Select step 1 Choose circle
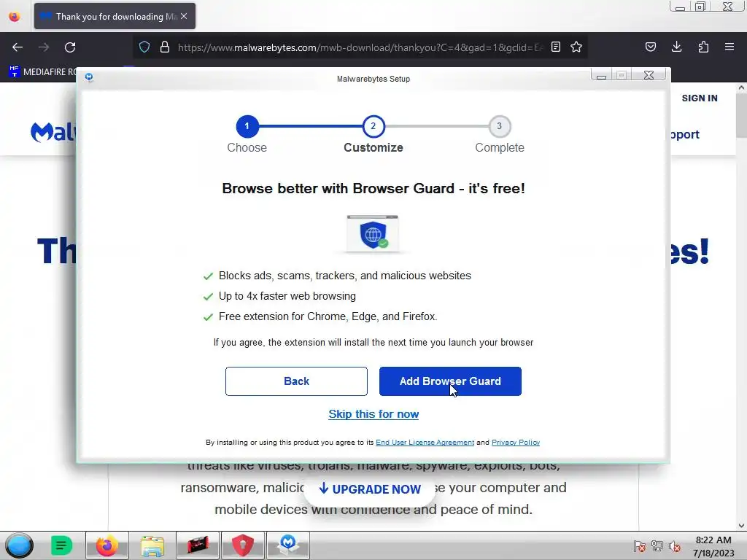 247,126
